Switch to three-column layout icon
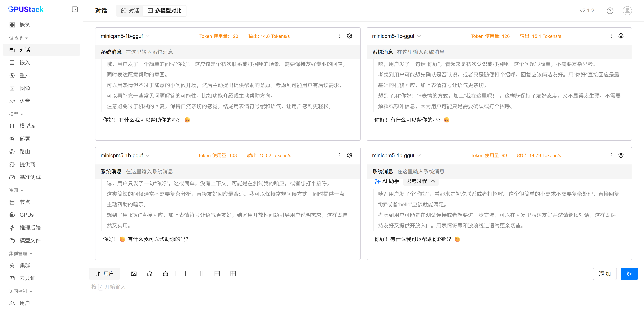 pyautogui.click(x=201, y=274)
